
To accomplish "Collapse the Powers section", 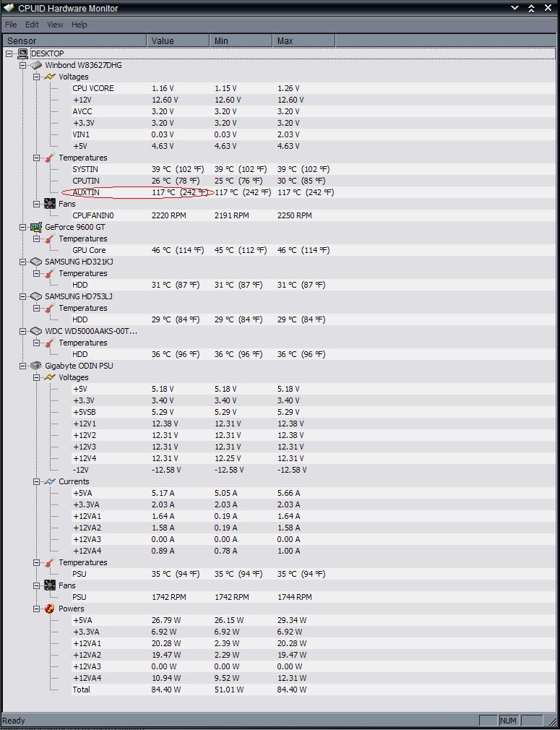I will point(36,609).
